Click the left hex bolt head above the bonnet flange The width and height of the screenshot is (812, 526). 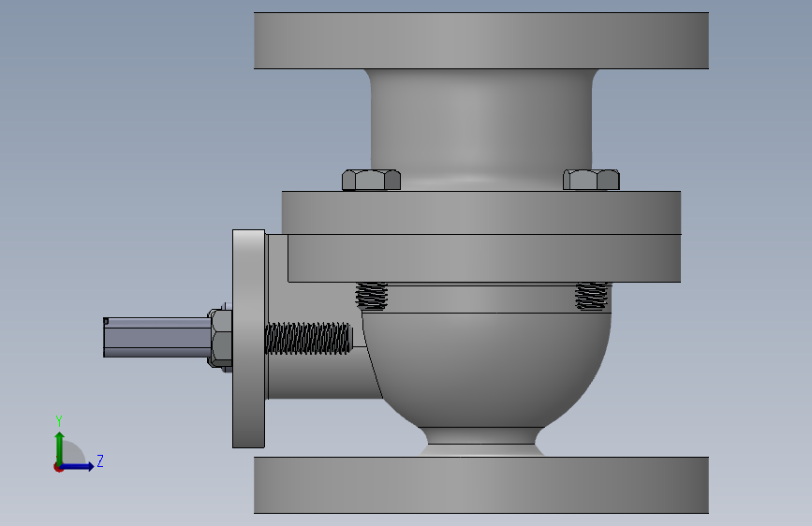(371, 180)
